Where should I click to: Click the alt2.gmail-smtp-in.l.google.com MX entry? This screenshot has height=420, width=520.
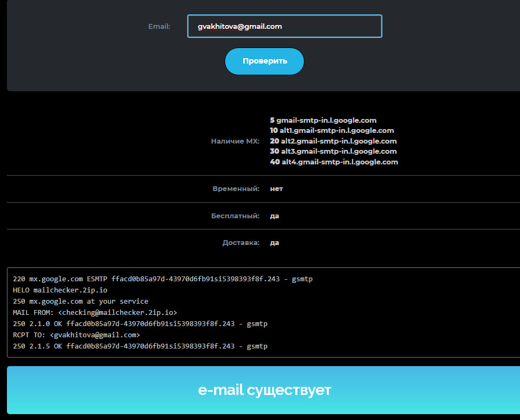(x=333, y=141)
